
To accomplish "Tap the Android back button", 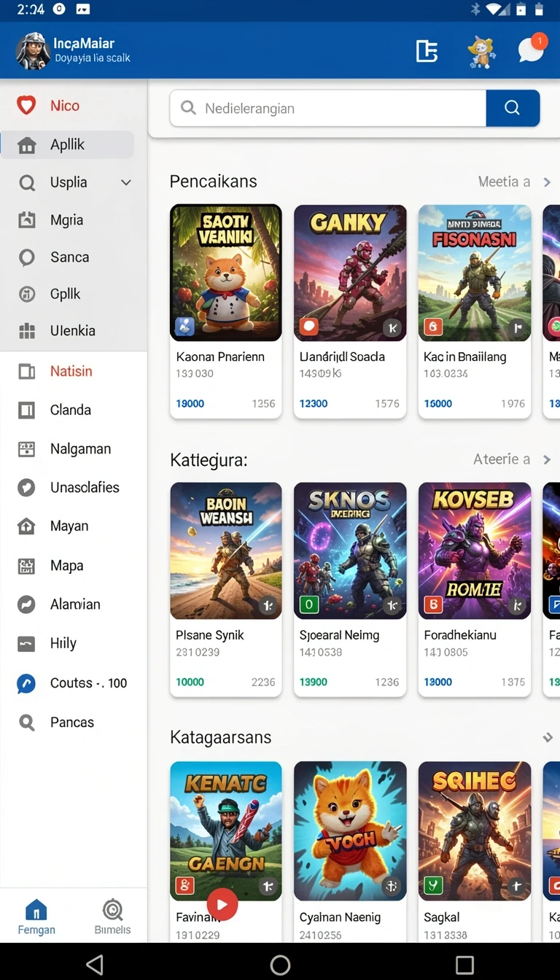I will point(95,965).
